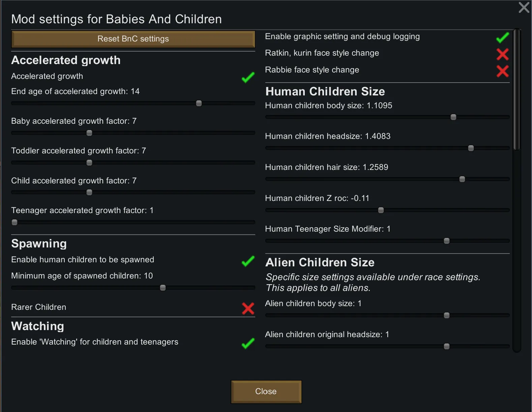Click the Human children headsize slider handle
Image resolution: width=532 pixels, height=412 pixels.
pos(471,148)
